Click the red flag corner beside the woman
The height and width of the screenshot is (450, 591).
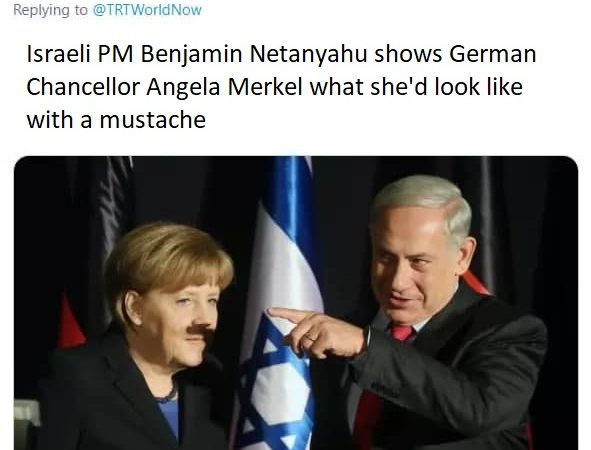69,324
